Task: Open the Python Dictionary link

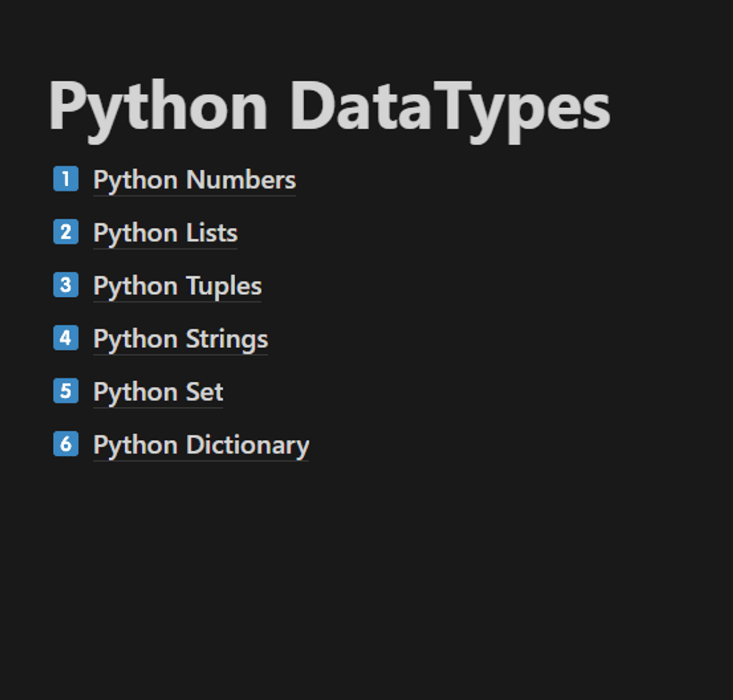Action: coord(201,445)
